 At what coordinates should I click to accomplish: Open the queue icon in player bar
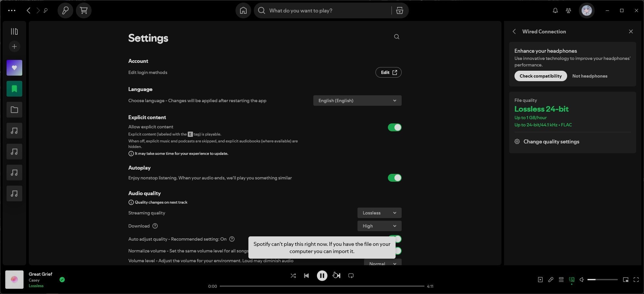(x=561, y=280)
